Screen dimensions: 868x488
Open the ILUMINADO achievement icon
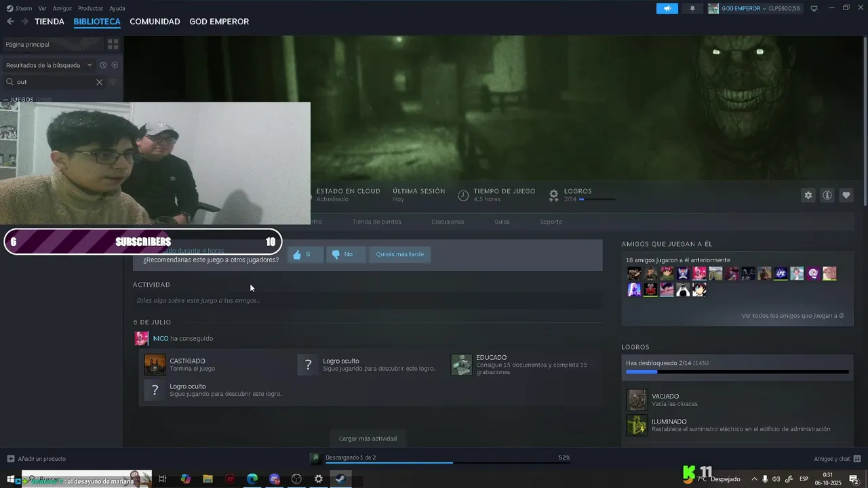(x=637, y=425)
